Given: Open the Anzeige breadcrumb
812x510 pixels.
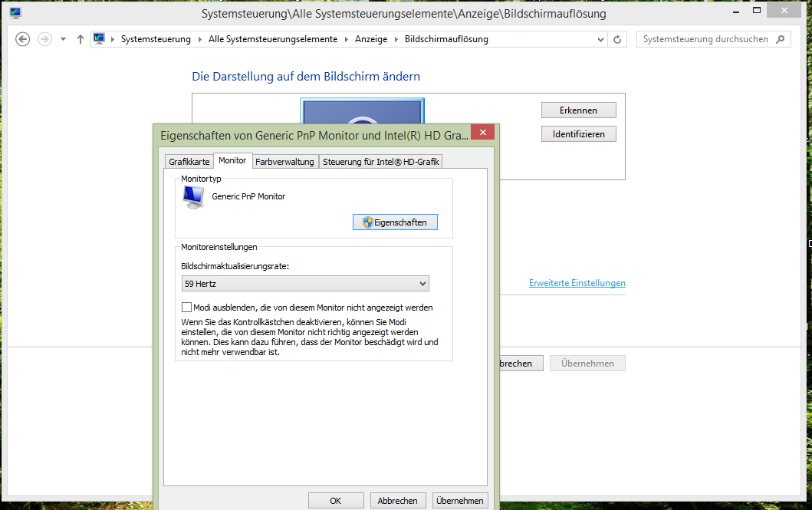Looking at the screenshot, I should tap(371, 39).
